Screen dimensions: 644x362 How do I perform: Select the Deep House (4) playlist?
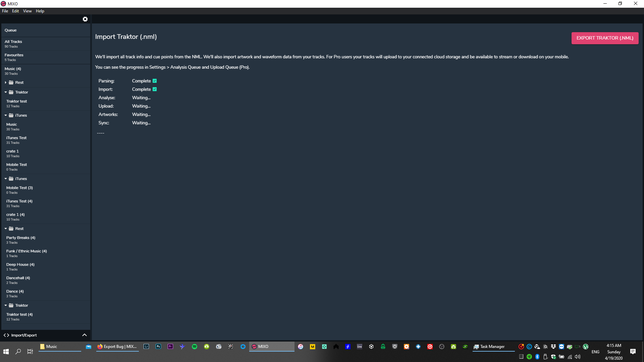click(46, 267)
